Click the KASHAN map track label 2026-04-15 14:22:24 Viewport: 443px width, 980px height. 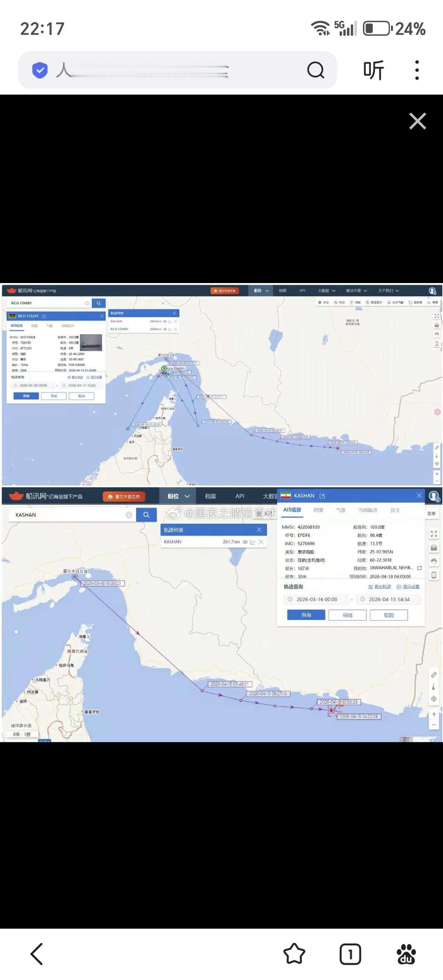point(359,717)
